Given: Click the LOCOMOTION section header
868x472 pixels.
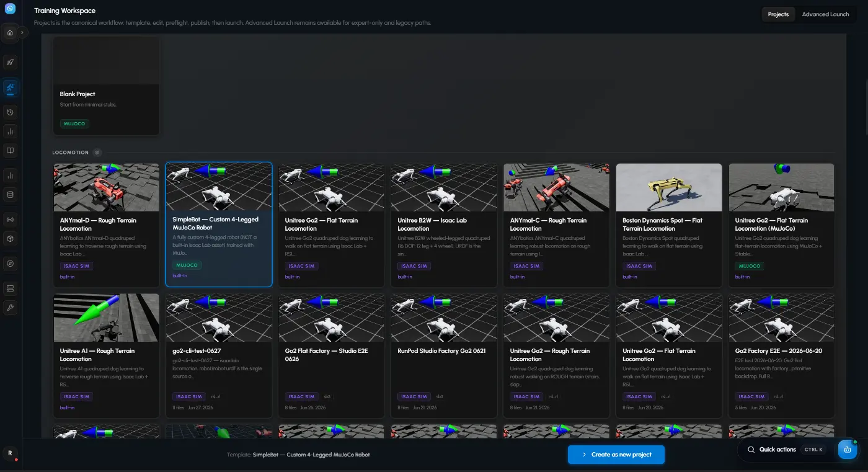Looking at the screenshot, I should [x=70, y=152].
